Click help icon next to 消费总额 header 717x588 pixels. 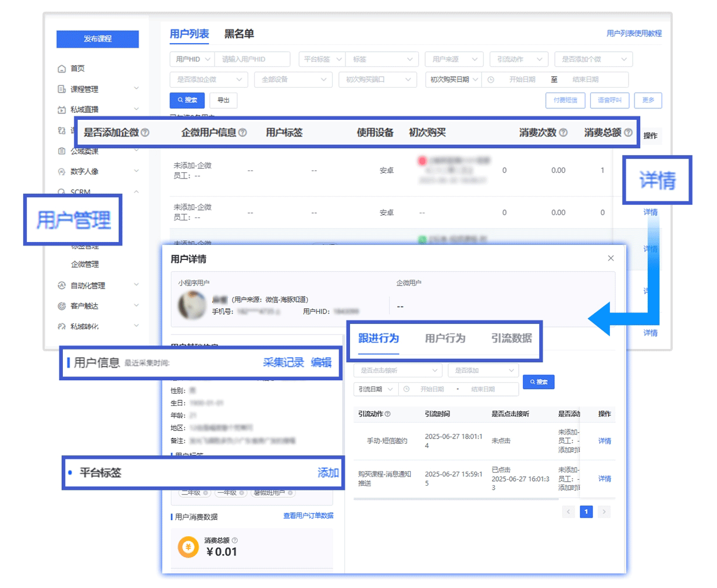click(628, 133)
